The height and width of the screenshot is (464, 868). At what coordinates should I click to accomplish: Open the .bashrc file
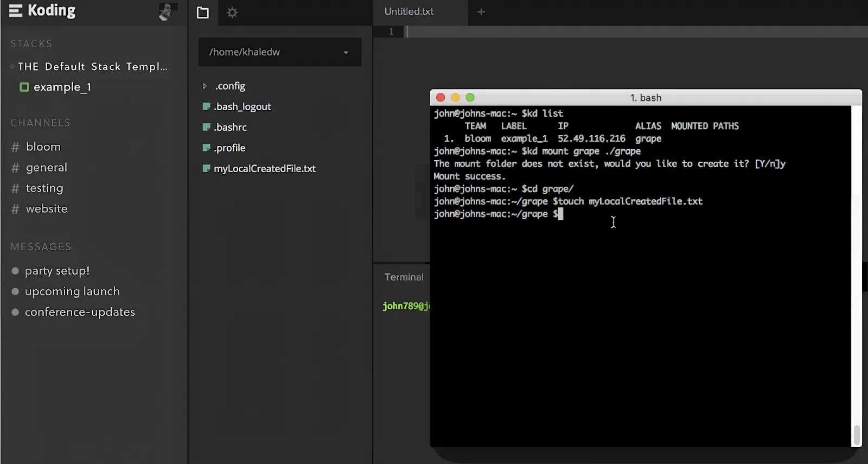[x=230, y=127]
